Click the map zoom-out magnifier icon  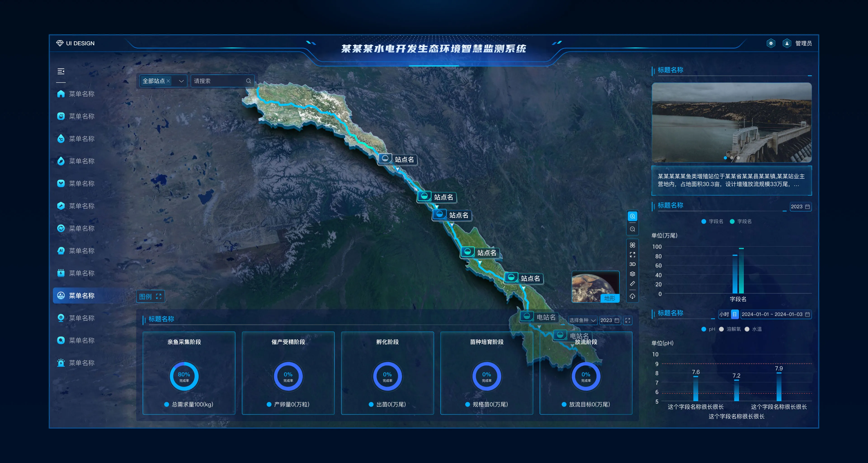coord(632,229)
